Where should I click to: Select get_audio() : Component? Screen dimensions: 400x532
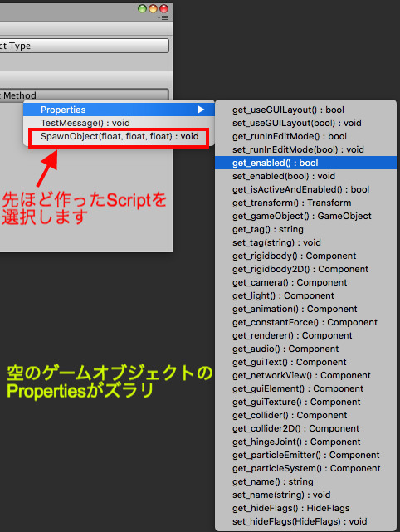(x=305, y=349)
